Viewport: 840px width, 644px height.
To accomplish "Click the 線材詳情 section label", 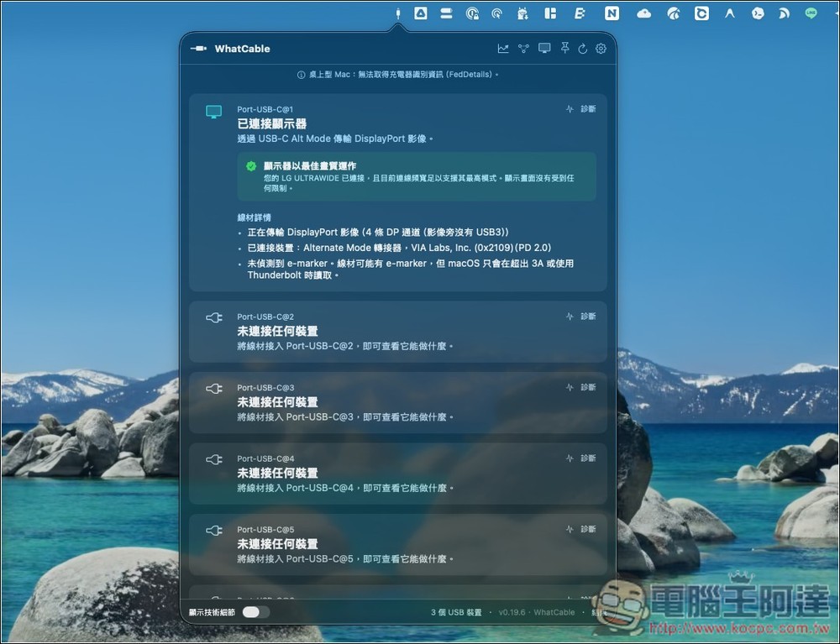I will [254, 217].
